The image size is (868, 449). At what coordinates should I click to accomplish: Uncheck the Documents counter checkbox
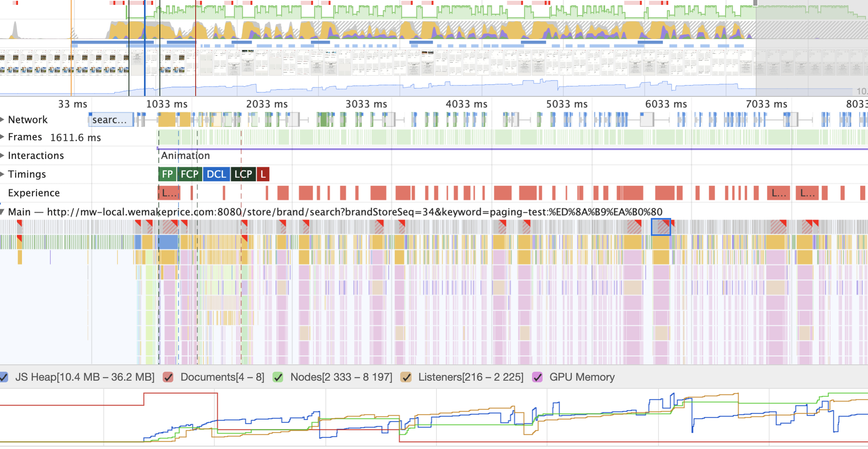click(x=168, y=377)
